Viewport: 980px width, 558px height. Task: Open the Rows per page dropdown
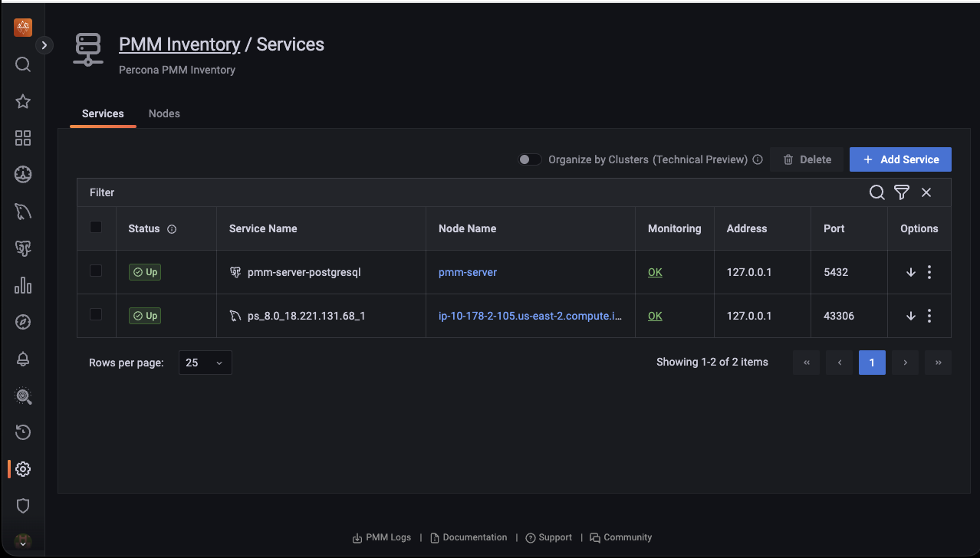pyautogui.click(x=205, y=363)
